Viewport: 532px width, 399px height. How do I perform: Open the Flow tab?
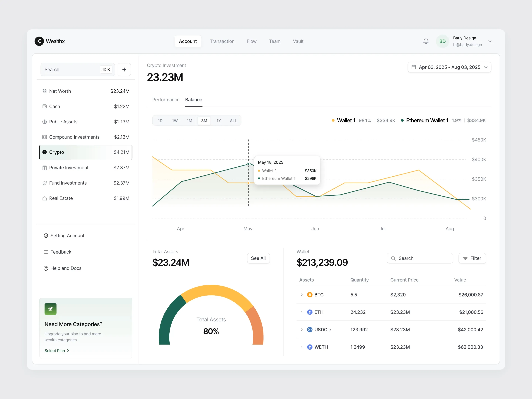pyautogui.click(x=252, y=41)
